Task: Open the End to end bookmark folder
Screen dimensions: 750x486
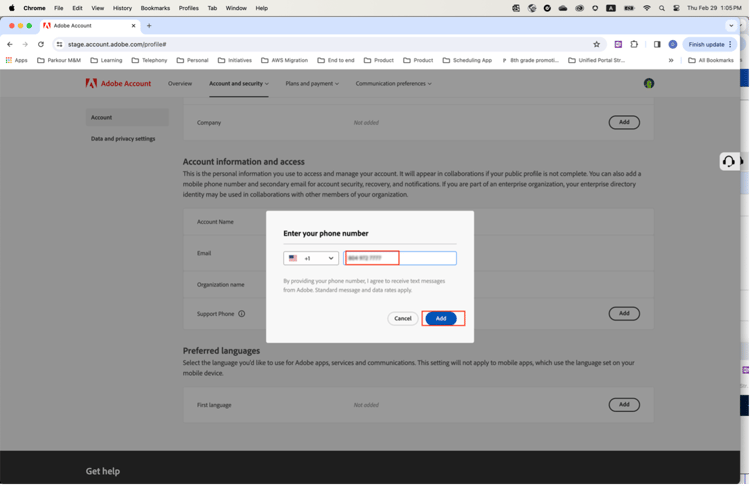Action: pyautogui.click(x=336, y=61)
